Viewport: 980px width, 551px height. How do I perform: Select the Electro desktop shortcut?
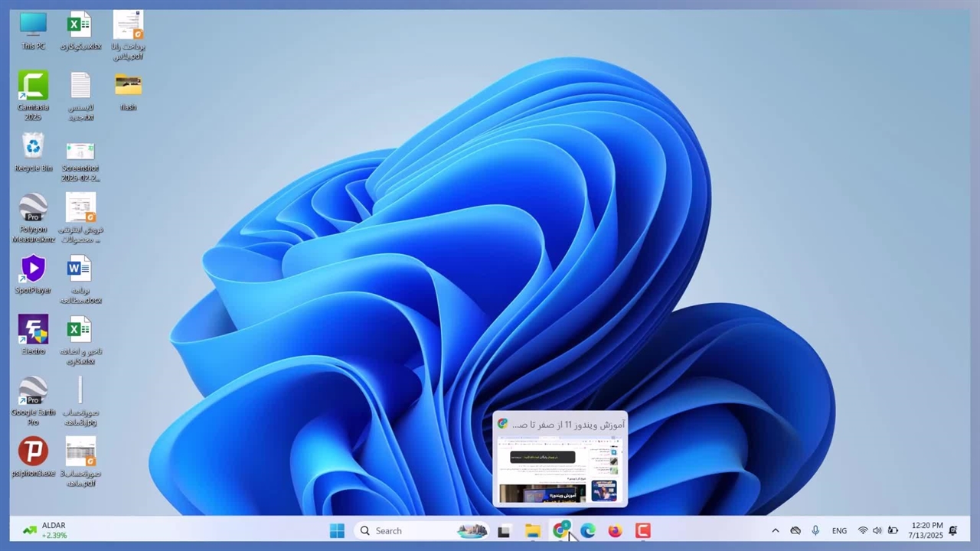pyautogui.click(x=33, y=330)
